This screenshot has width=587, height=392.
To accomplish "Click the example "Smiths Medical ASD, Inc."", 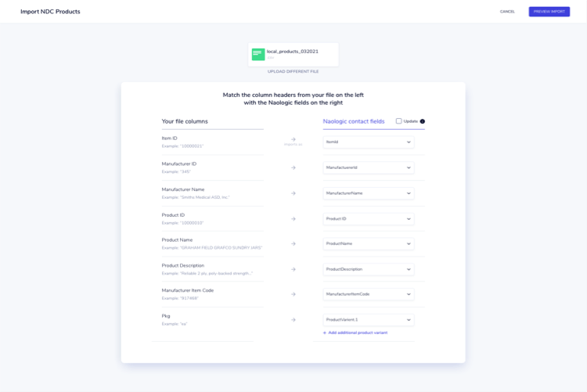I will (205, 197).
